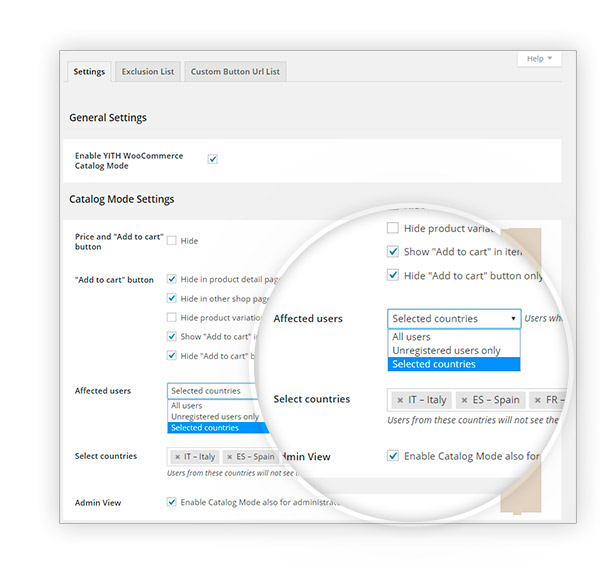Check the Price and Add to cart Hide checkbox
This screenshot has height=567, width=600.
(x=171, y=241)
